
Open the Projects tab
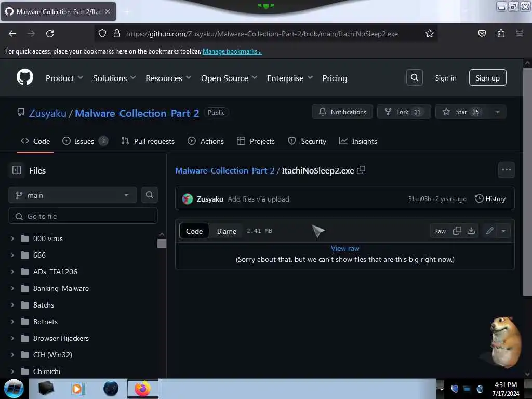[x=256, y=141]
